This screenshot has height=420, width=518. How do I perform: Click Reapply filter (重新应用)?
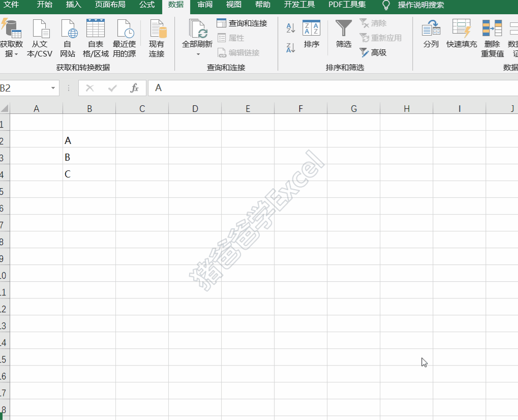pos(381,38)
